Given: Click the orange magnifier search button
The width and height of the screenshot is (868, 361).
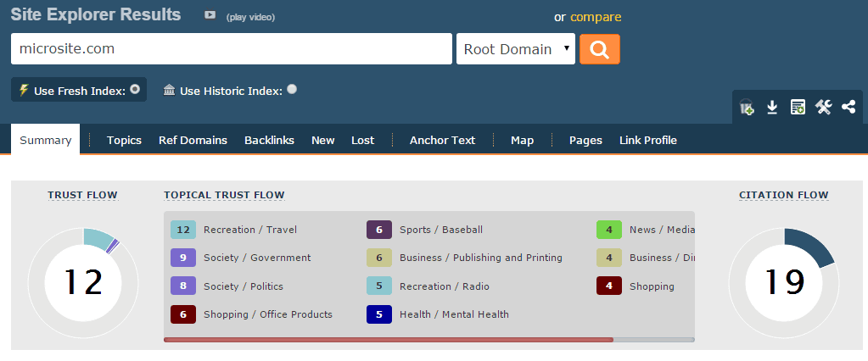Looking at the screenshot, I should (600, 49).
